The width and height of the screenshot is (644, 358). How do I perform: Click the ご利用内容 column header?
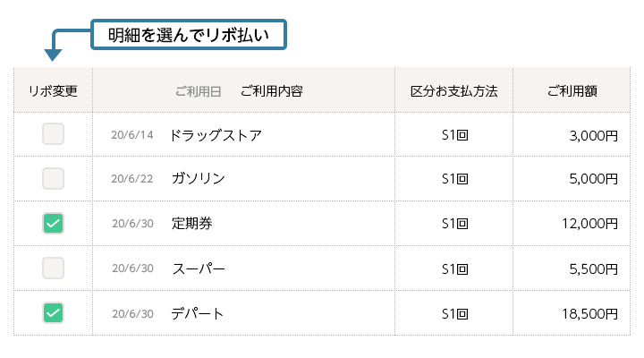(x=272, y=90)
